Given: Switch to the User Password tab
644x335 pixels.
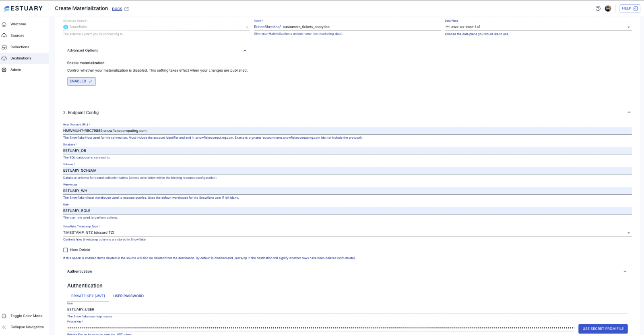Looking at the screenshot, I should 128,296.
